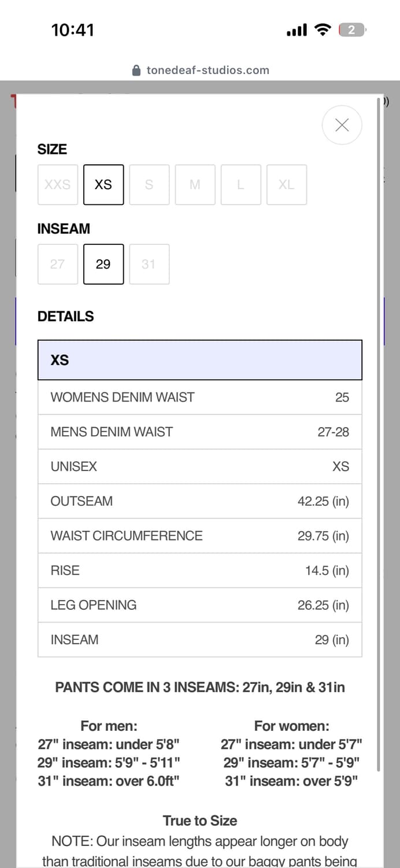The image size is (400, 868).
Task: Click the Leg Opening measurement row
Action: pyautogui.click(x=200, y=605)
